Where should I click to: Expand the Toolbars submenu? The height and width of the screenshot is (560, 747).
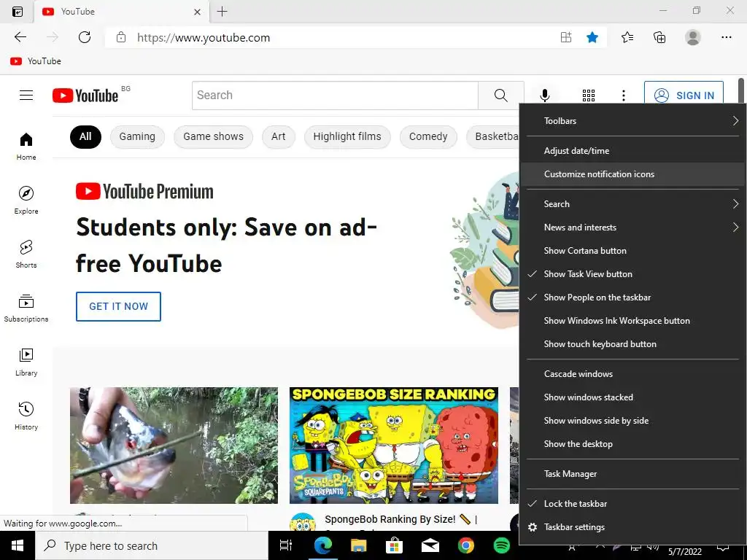coord(633,121)
